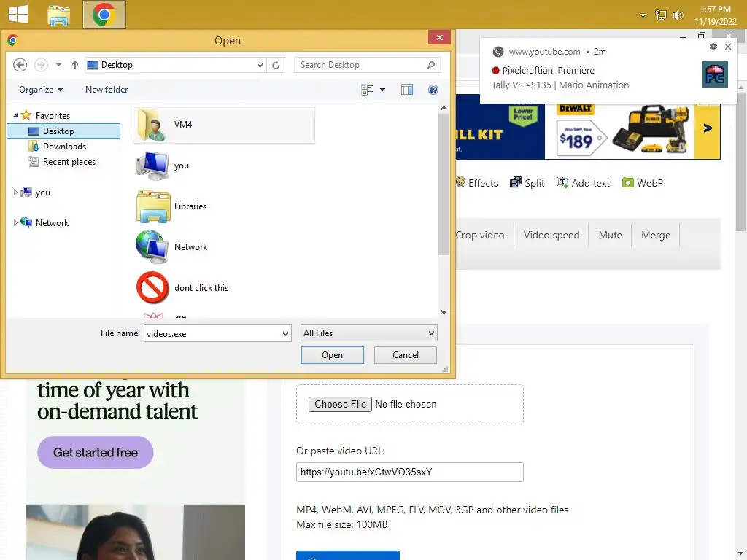
Task: Switch to the Mute tab
Action: point(611,235)
